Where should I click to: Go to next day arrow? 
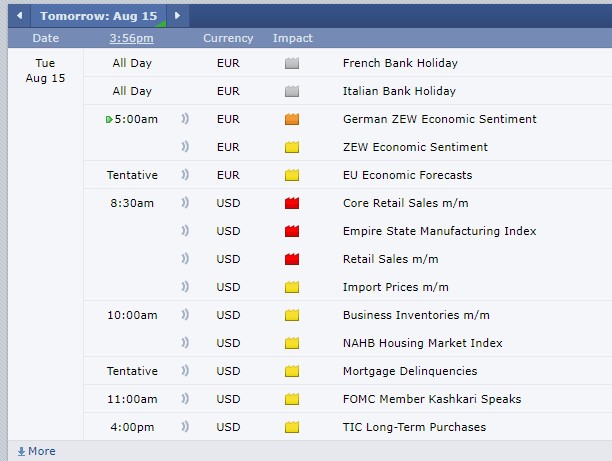[177, 15]
